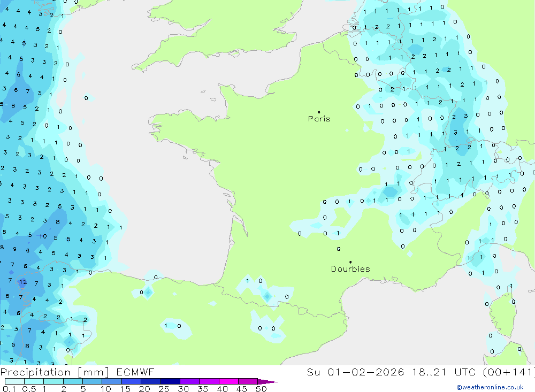Click the 20–25 mm dark blue swatch
Viewport: 535px width, 392px height.
(x=151, y=381)
